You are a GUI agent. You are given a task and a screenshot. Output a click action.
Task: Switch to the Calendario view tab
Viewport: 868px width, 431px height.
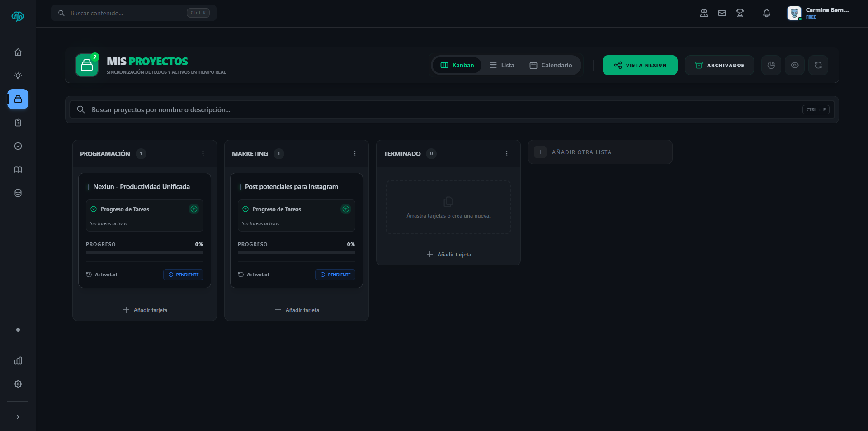coord(551,65)
